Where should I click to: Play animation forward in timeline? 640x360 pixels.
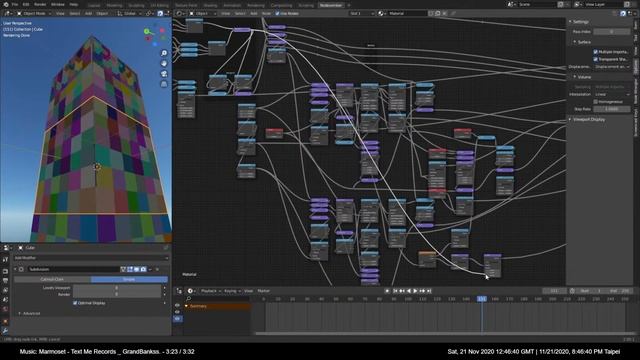click(416, 291)
